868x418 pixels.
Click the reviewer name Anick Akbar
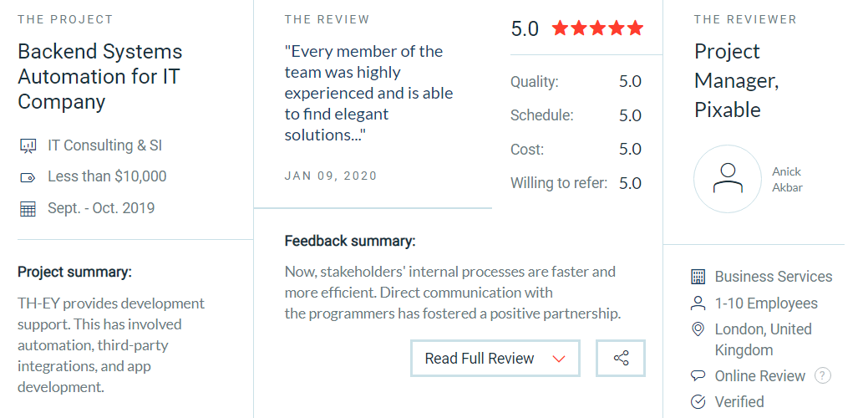click(787, 179)
